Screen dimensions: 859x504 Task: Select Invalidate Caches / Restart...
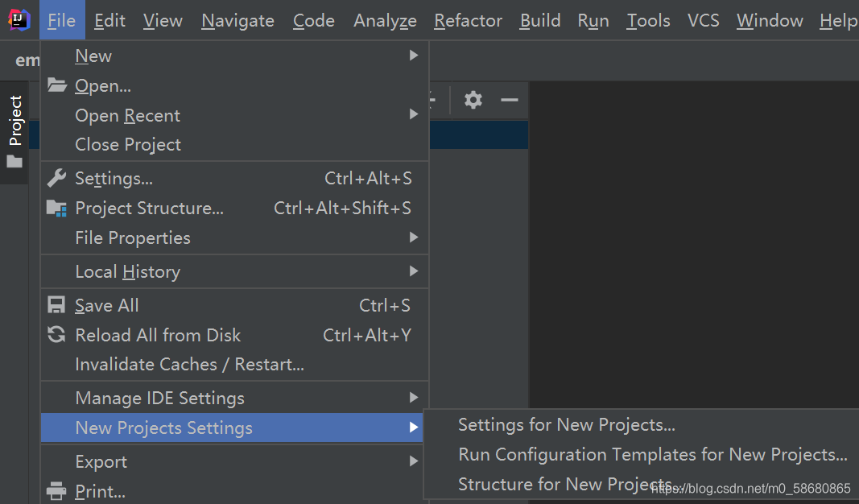point(189,364)
